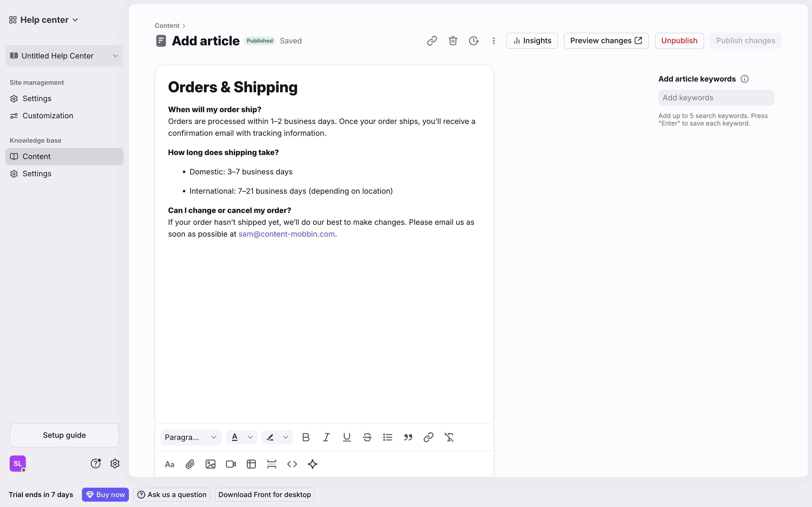Insert a video into the article
This screenshot has width=812, height=507.
[x=231, y=464]
